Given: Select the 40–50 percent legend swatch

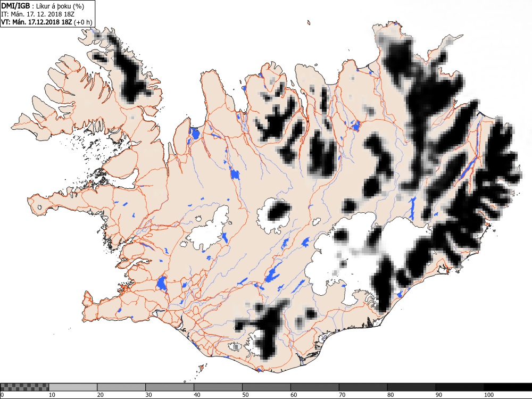Looking at the screenshot, I should pos(218,387).
